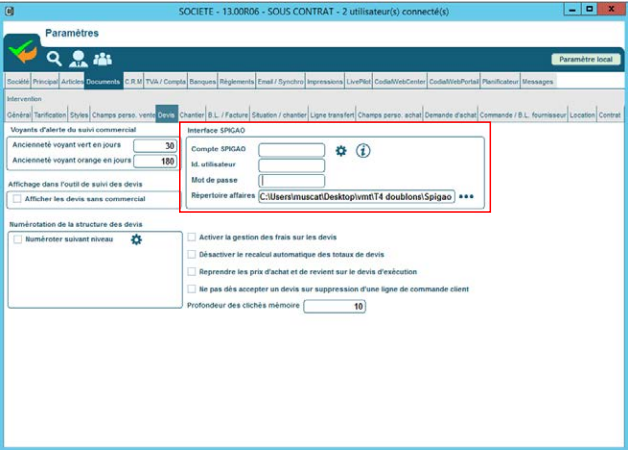
Task: Click the Mot de passe field
Action: (292, 181)
